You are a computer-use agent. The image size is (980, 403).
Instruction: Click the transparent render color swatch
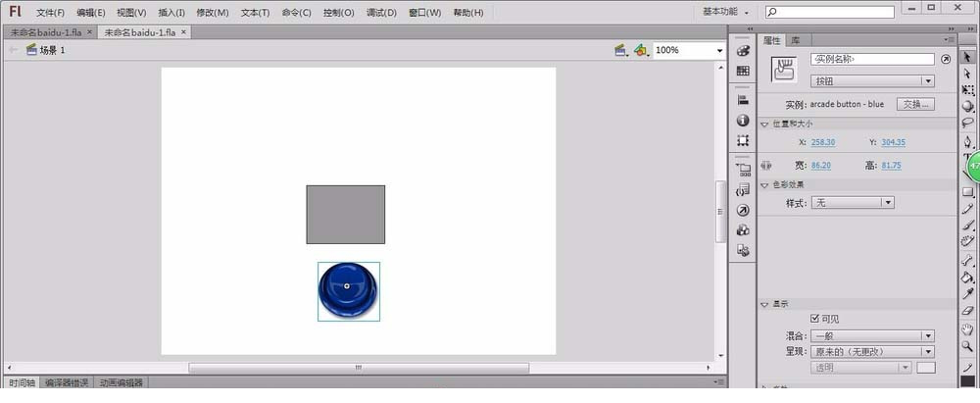pos(926,368)
